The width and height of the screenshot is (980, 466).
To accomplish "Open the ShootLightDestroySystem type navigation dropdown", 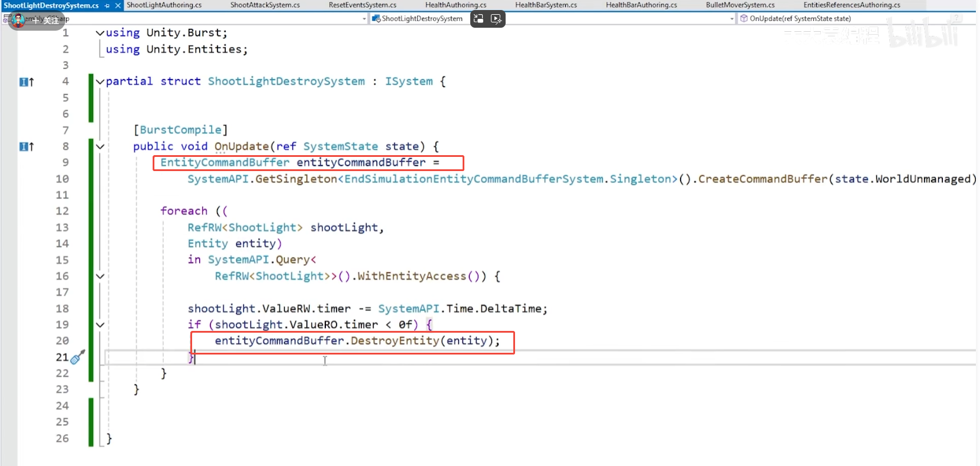I will (552, 19).
